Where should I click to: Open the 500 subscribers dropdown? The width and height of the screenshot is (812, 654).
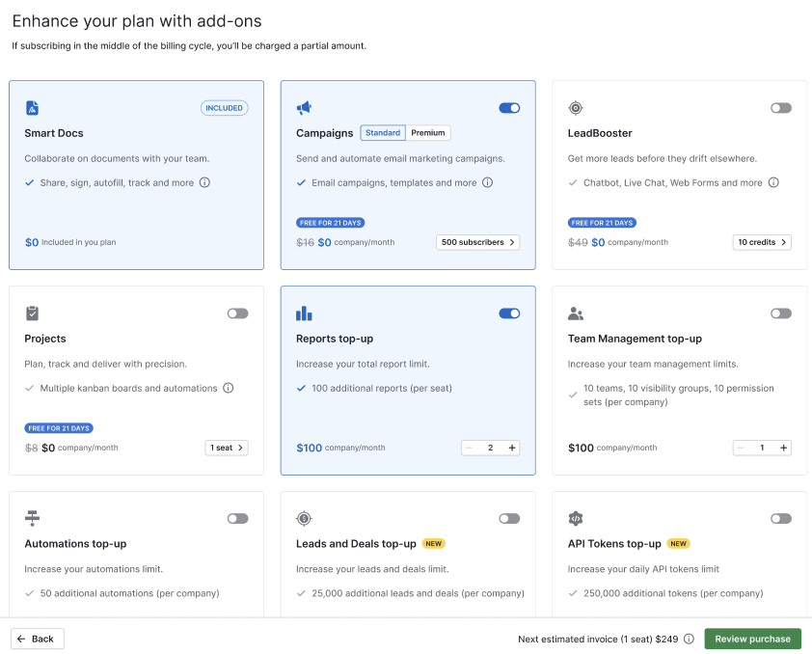tap(477, 242)
